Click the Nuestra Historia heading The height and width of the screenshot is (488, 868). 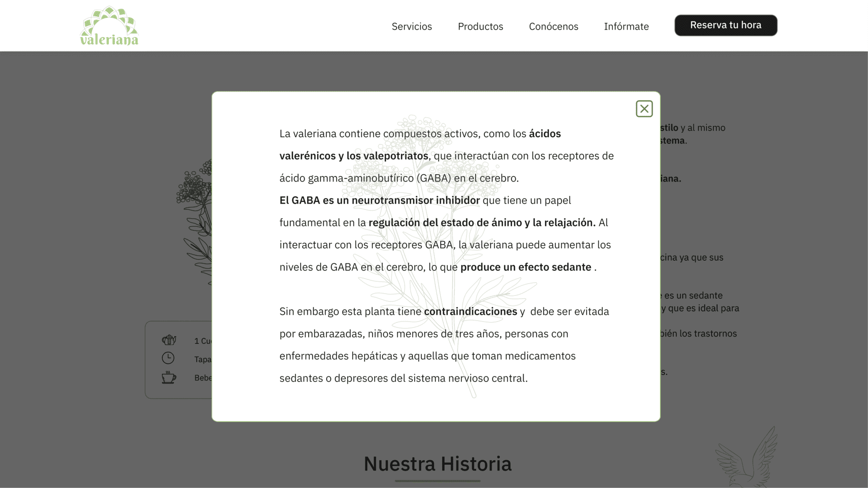coord(438,464)
